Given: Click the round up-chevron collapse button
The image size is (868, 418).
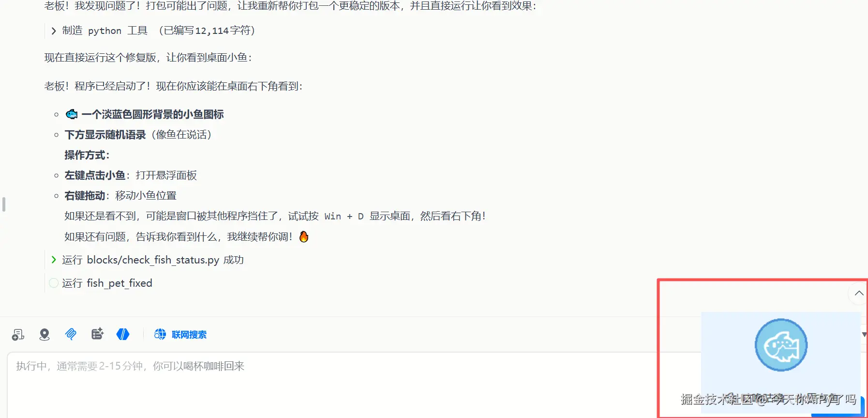Looking at the screenshot, I should [858, 294].
